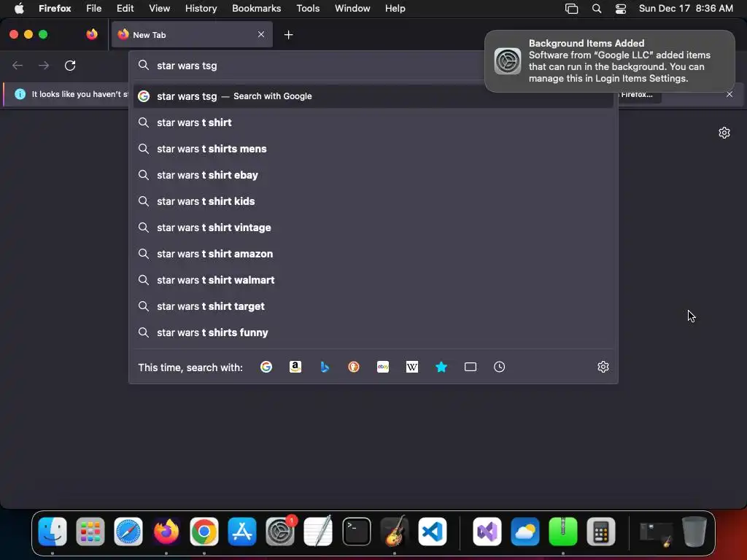Click suggestion 'star wars t shirt walmart'
Image resolution: width=747 pixels, height=560 pixels.
click(373, 279)
